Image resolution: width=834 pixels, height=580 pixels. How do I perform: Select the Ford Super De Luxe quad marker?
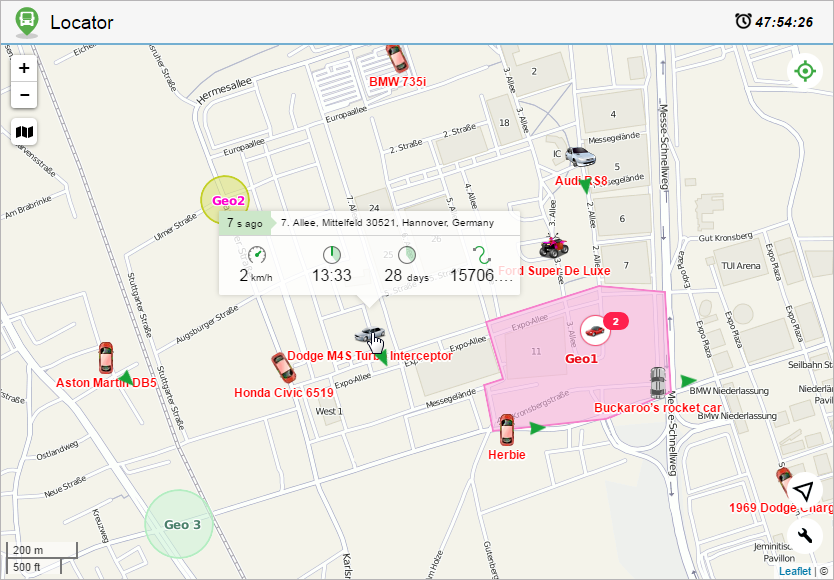tap(554, 247)
